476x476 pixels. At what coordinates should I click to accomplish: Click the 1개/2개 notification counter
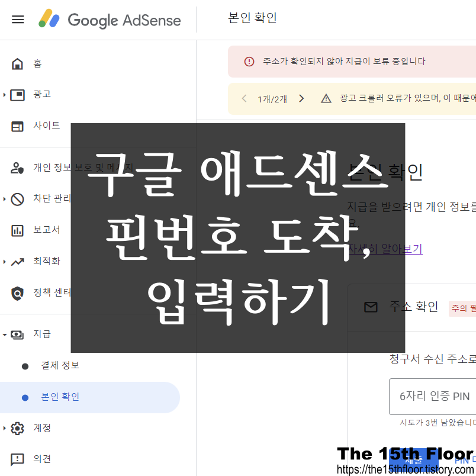272,99
